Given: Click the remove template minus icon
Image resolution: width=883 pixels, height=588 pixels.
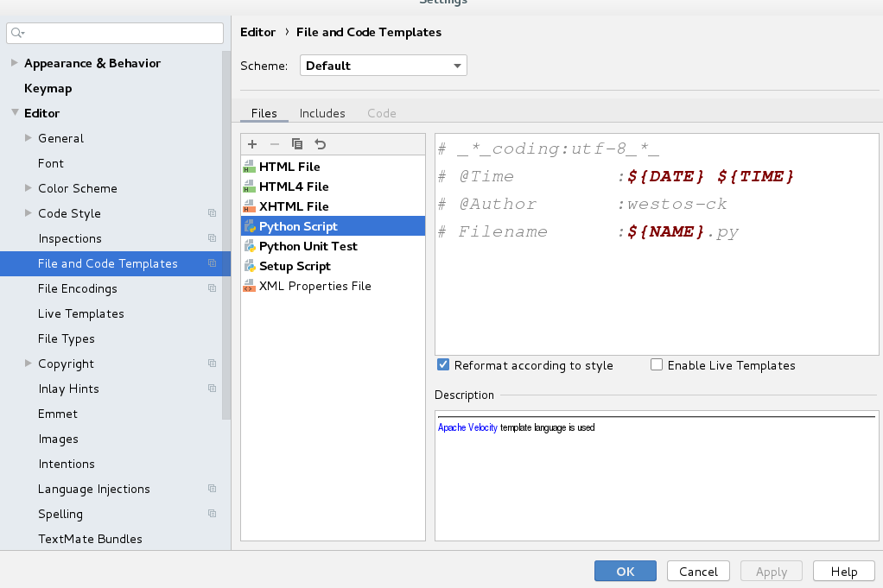Looking at the screenshot, I should pyautogui.click(x=274, y=144).
